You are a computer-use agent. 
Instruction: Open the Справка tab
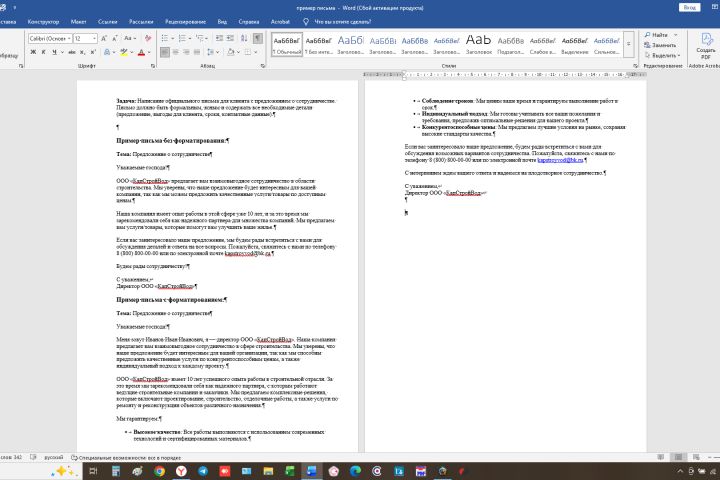[249, 22]
